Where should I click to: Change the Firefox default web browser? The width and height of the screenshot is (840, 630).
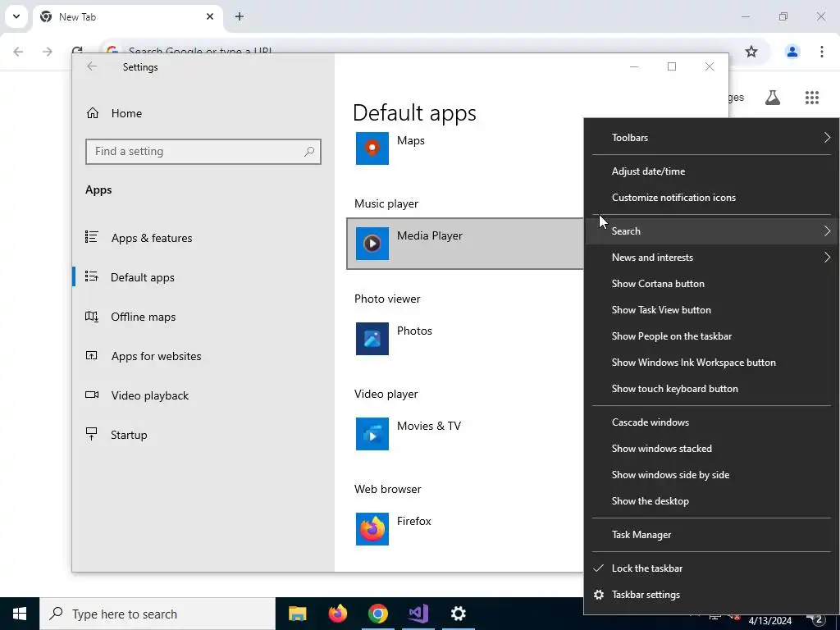coord(465,529)
